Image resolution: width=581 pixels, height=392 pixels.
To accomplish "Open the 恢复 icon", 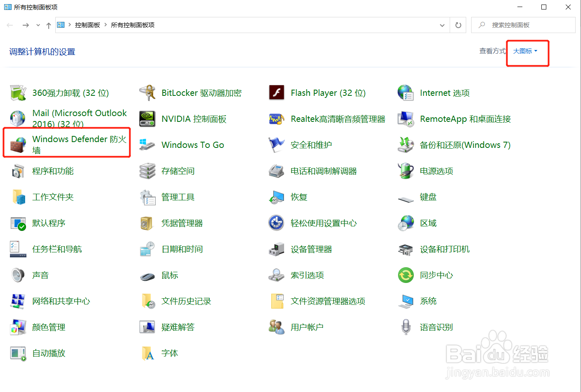I will [x=276, y=197].
